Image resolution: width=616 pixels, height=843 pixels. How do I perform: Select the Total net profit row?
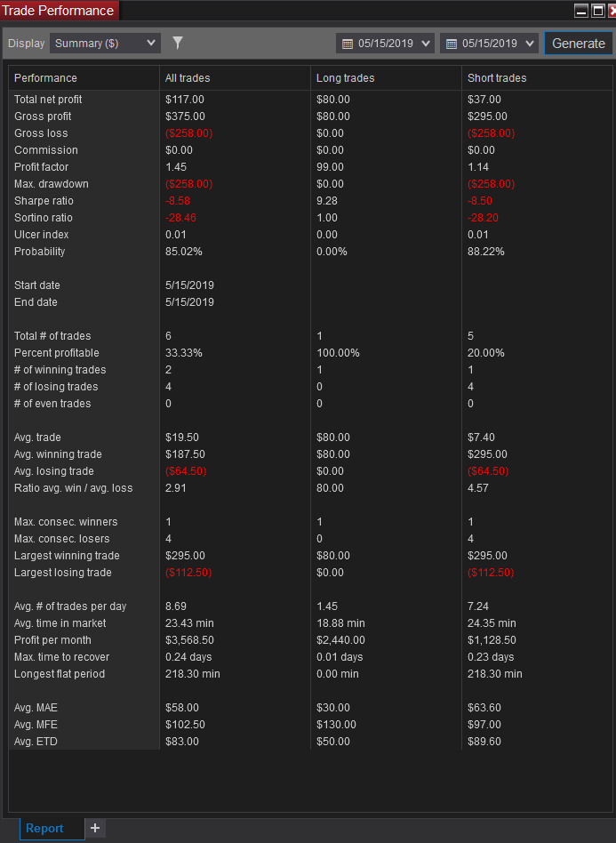[311, 100]
